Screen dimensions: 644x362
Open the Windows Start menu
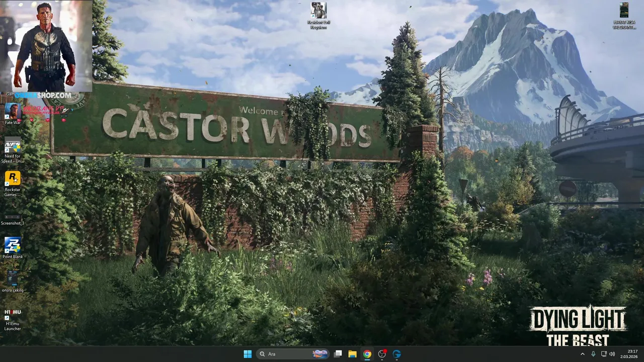(248, 354)
